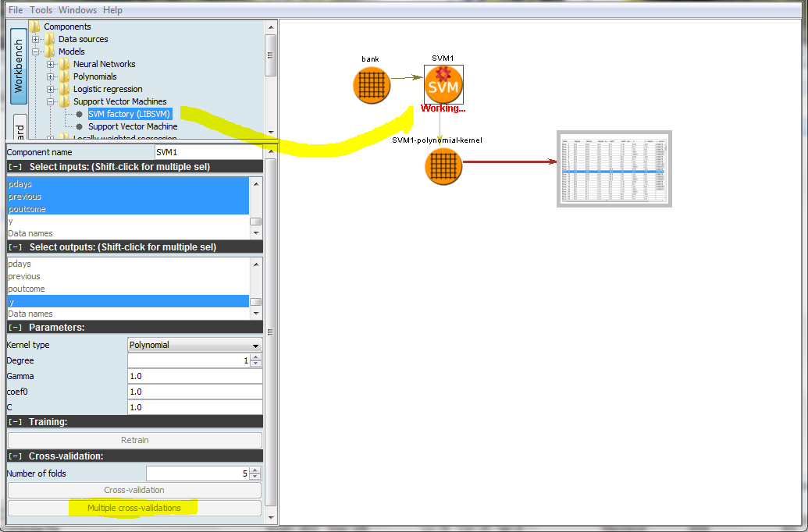This screenshot has height=532, width=808.
Task: Click the Logistic regression folder icon
Action: click(x=65, y=89)
